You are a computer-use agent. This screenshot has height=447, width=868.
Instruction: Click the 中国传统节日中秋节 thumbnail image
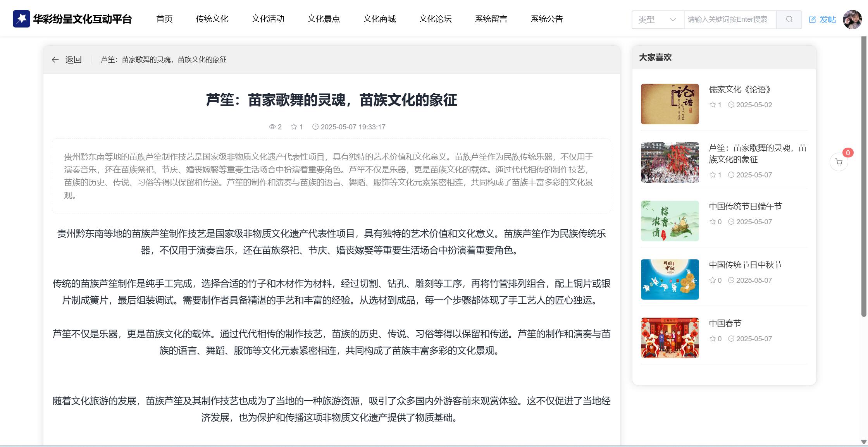pyautogui.click(x=670, y=279)
